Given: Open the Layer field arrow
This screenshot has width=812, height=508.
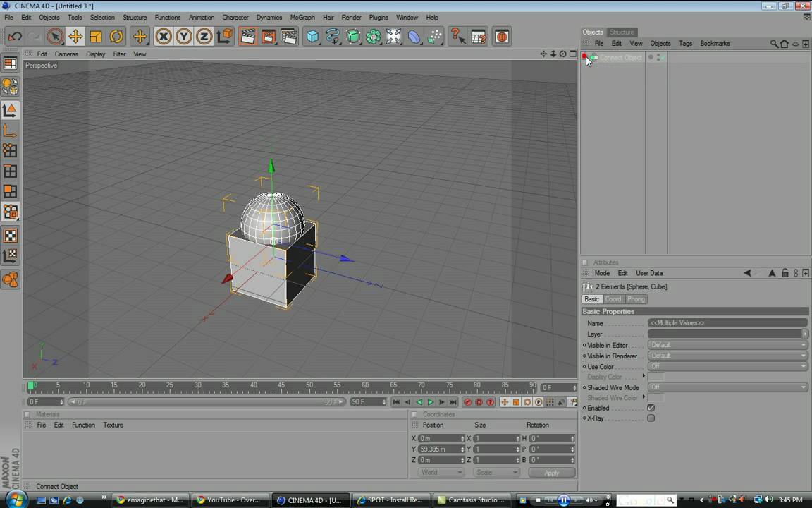Looking at the screenshot, I should [805, 334].
